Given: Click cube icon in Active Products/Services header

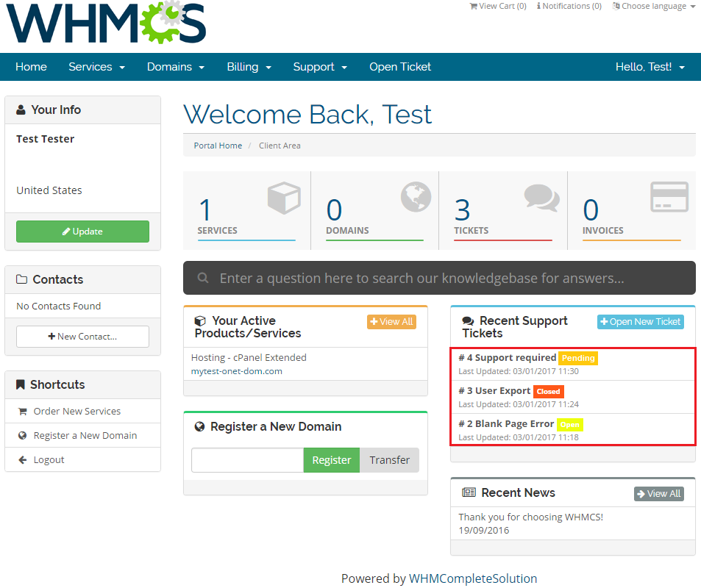Looking at the screenshot, I should [x=200, y=320].
